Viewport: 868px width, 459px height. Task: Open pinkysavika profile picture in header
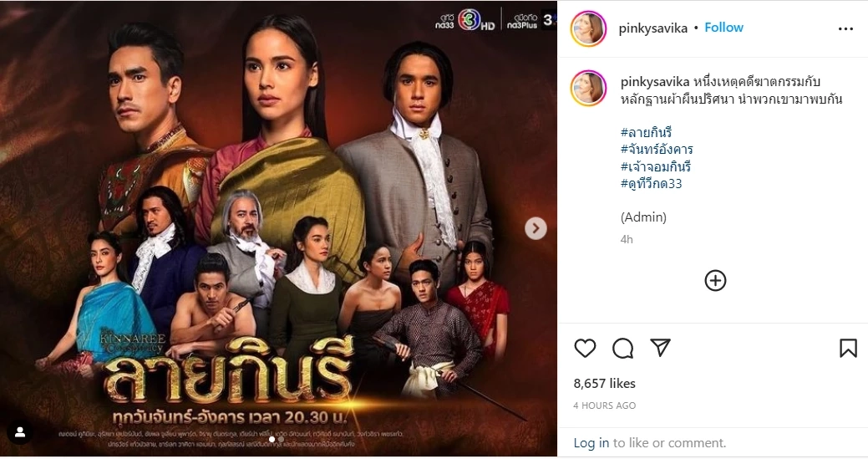pyautogui.click(x=589, y=28)
